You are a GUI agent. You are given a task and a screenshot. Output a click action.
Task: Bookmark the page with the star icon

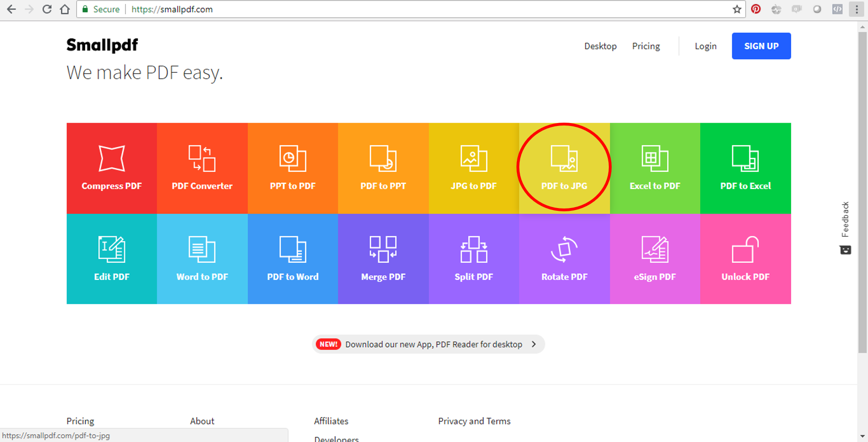click(x=737, y=9)
